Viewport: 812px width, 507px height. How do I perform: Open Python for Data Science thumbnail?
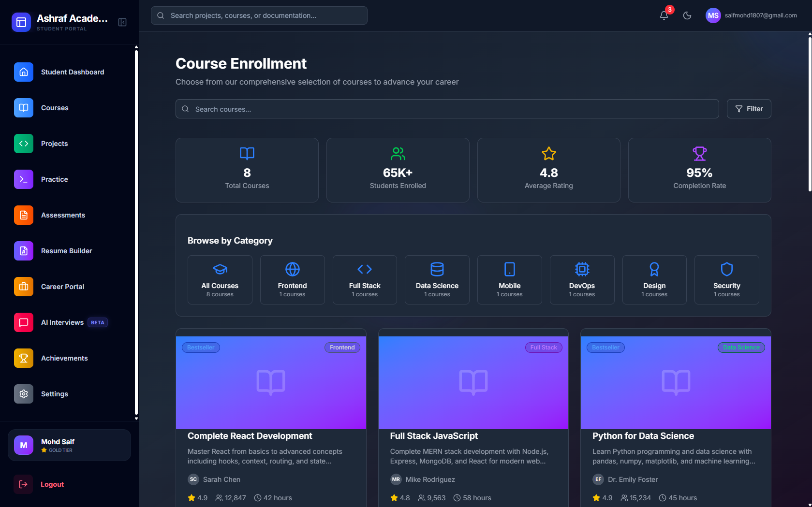pyautogui.click(x=676, y=383)
